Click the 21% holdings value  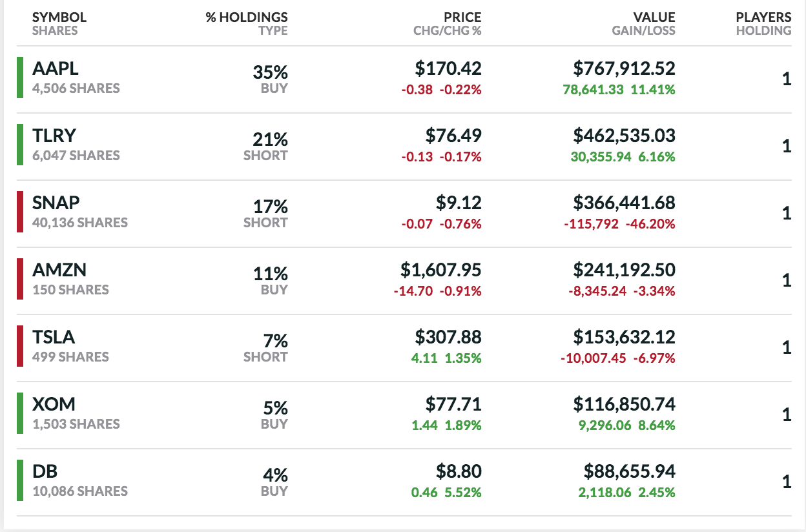click(x=271, y=140)
